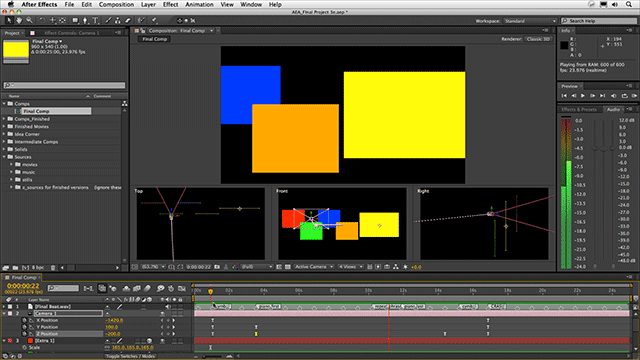This screenshot has width=640, height=360.
Task: Open the 4 Views layout dropdown
Action: (350, 267)
